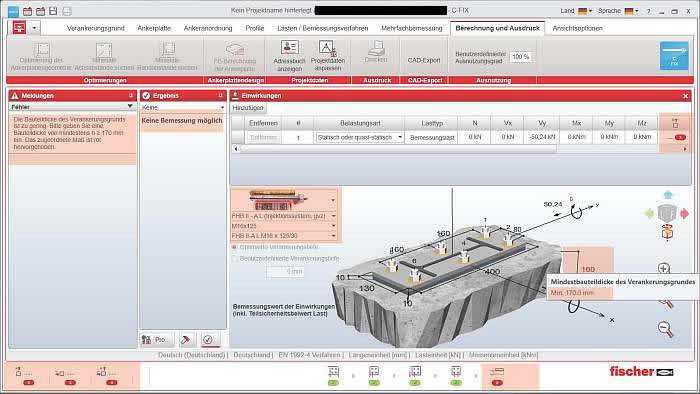The width and height of the screenshot is (700, 394).
Task: Switch to the Verankerungsgrund tab
Action: point(96,28)
